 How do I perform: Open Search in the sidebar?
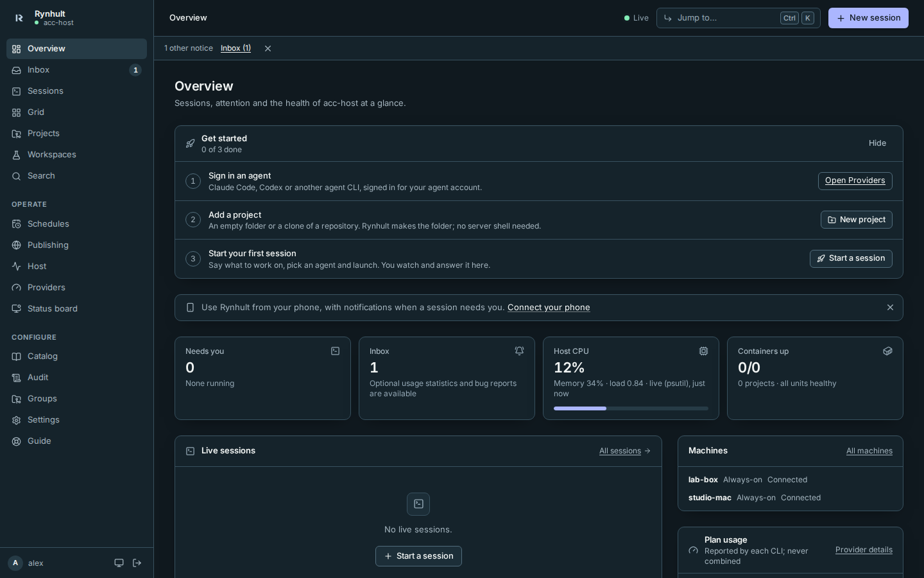[76, 176]
